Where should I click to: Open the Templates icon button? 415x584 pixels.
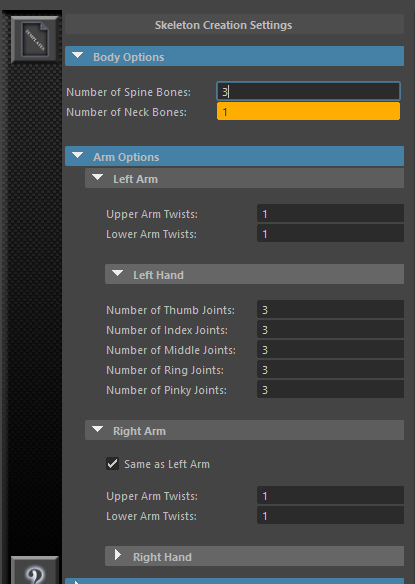(x=35, y=39)
